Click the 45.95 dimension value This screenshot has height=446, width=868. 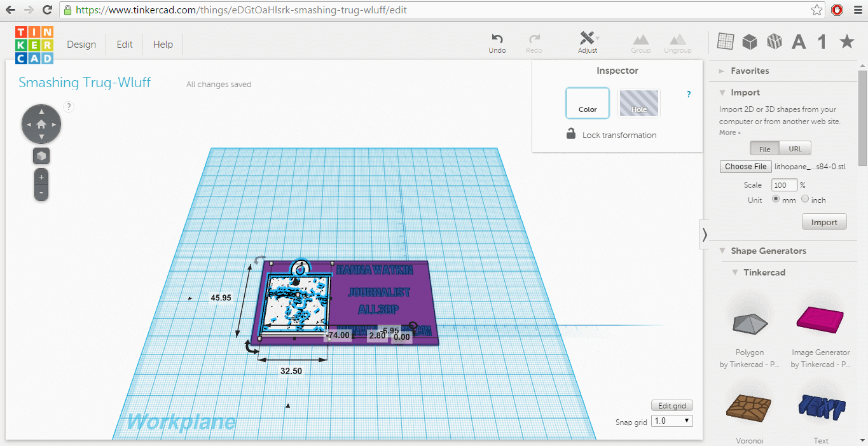[221, 297]
